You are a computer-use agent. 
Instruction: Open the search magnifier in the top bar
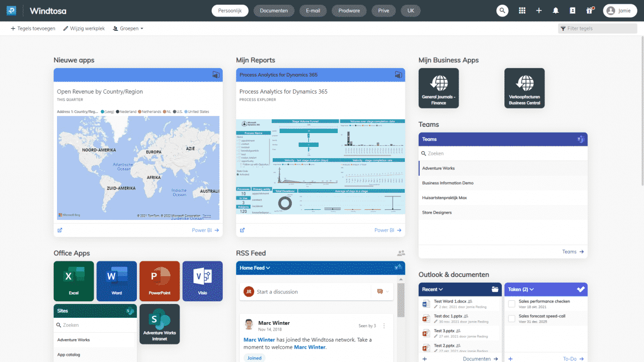click(x=502, y=11)
